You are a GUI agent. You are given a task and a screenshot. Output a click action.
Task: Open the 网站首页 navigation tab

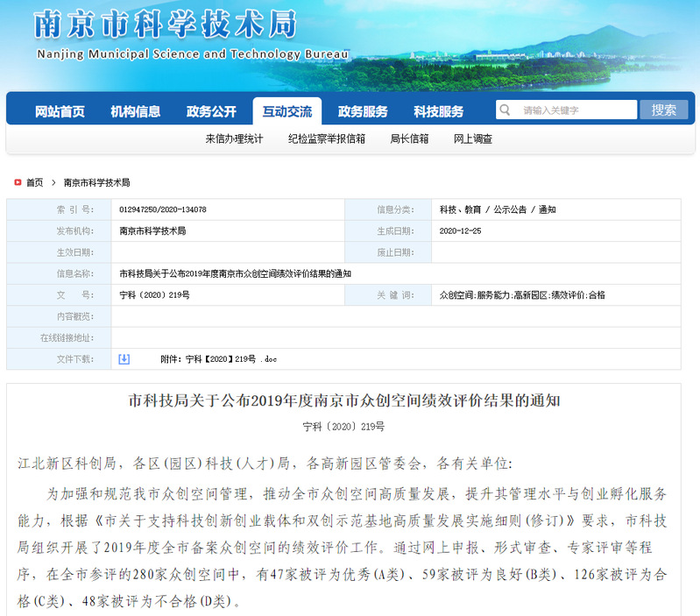[60, 111]
